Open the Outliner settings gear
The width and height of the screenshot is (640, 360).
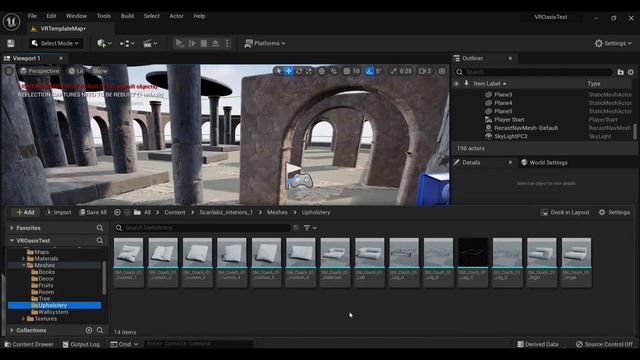pyautogui.click(x=631, y=72)
